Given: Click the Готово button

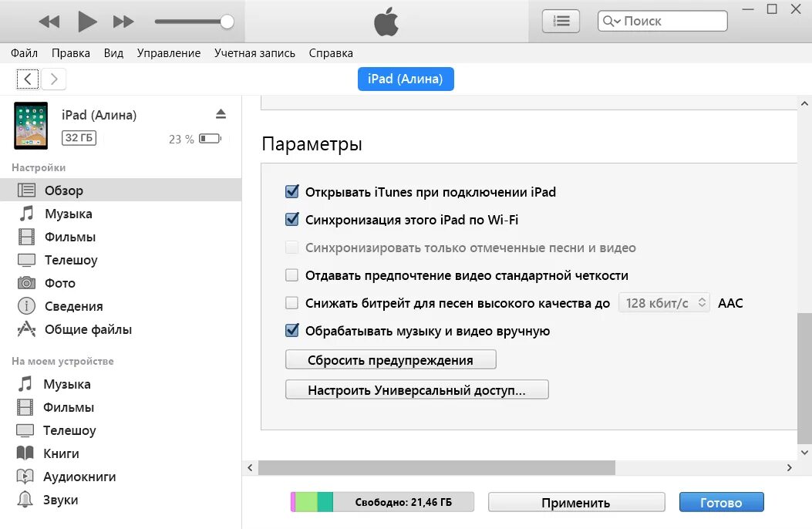Looking at the screenshot, I should (x=721, y=501).
